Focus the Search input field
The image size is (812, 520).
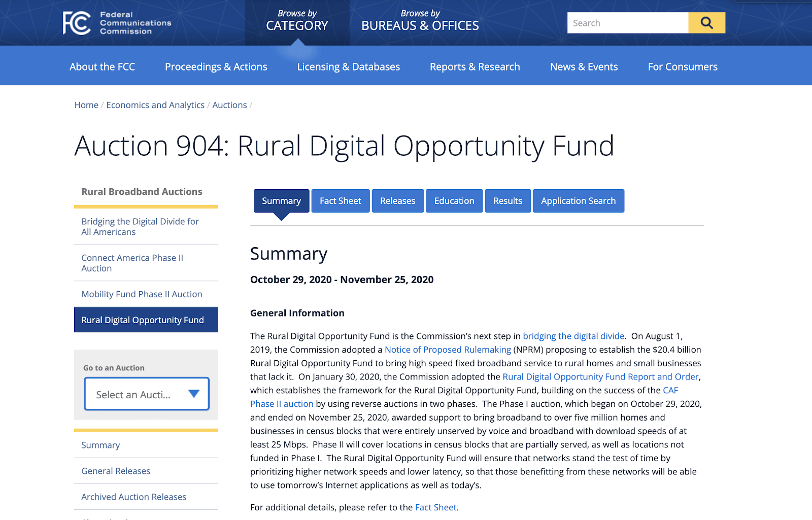628,23
